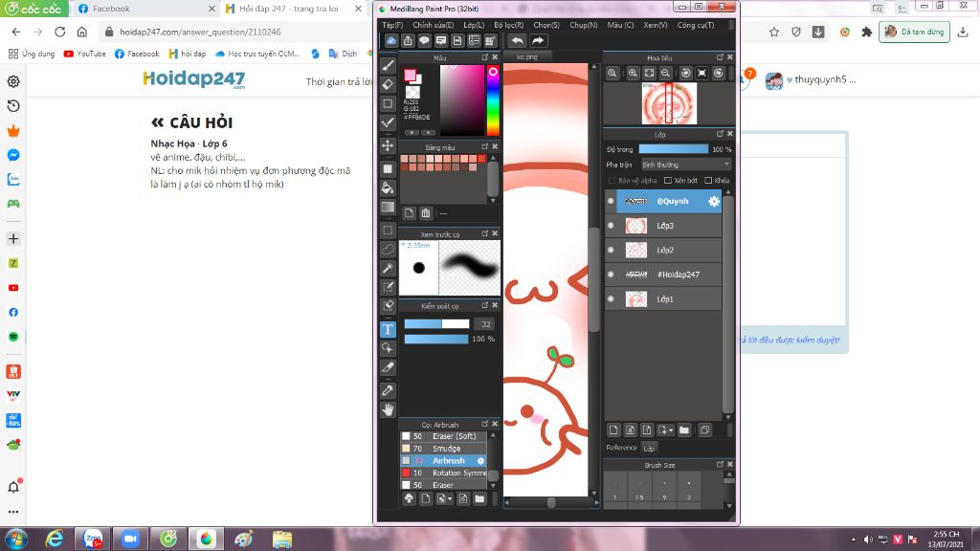Check the Bảo vệ alpha checkbox
Image resolution: width=980 pixels, height=551 pixels.
tap(612, 181)
